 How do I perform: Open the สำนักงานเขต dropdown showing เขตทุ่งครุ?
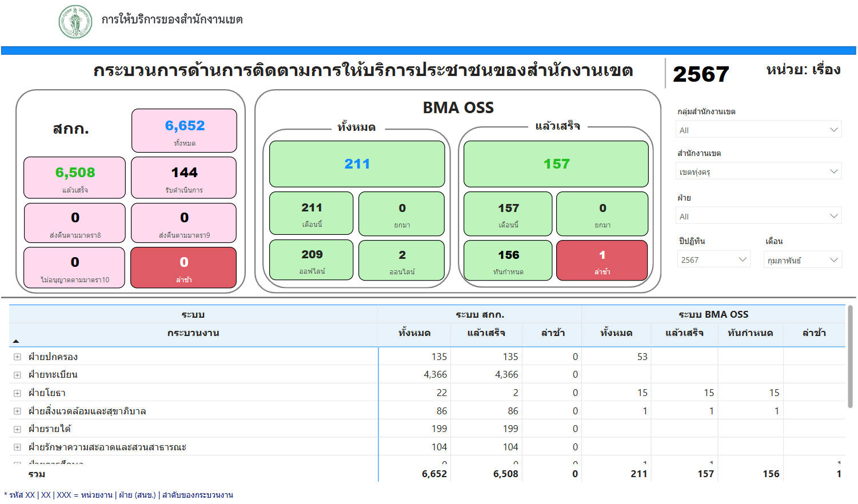[758, 171]
